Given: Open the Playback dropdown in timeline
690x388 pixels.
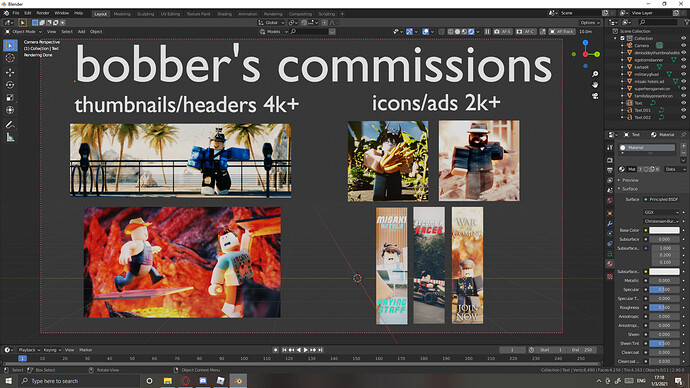Looking at the screenshot, I should (x=29, y=350).
